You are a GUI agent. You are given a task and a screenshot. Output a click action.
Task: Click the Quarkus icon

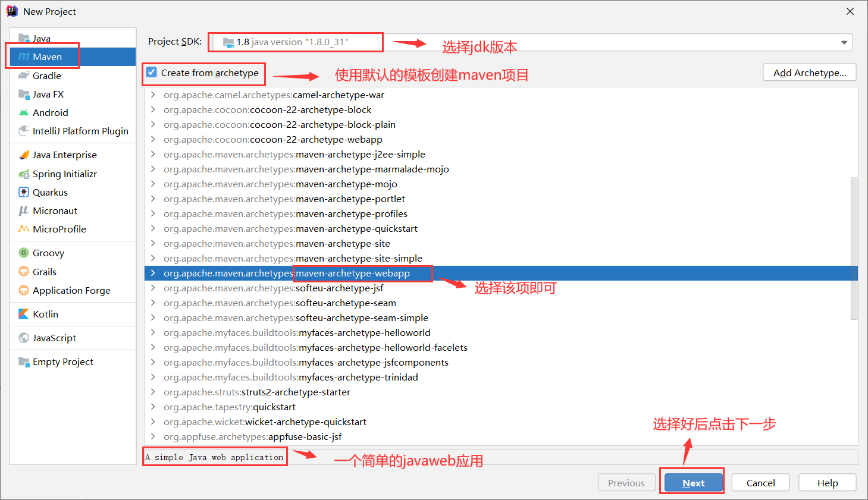24,192
